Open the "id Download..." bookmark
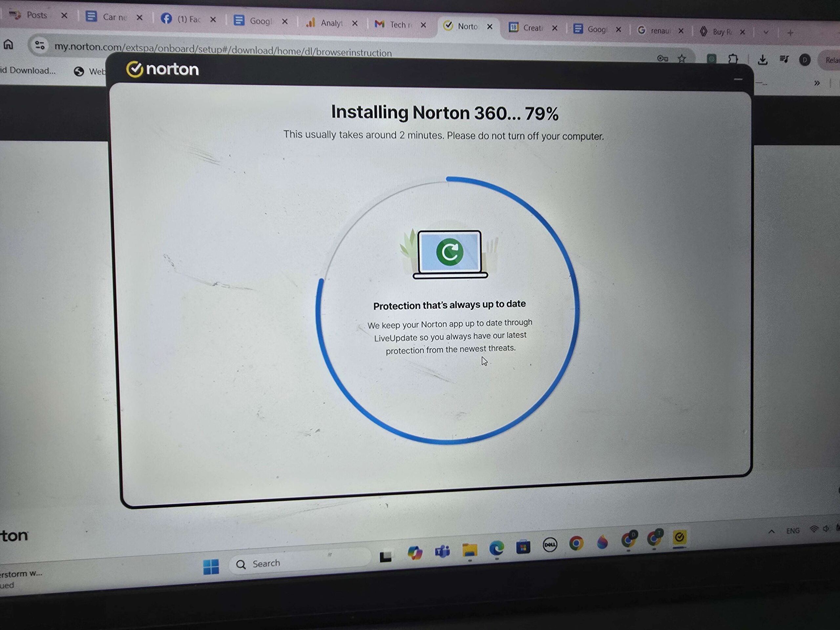The image size is (840, 630). tap(28, 70)
